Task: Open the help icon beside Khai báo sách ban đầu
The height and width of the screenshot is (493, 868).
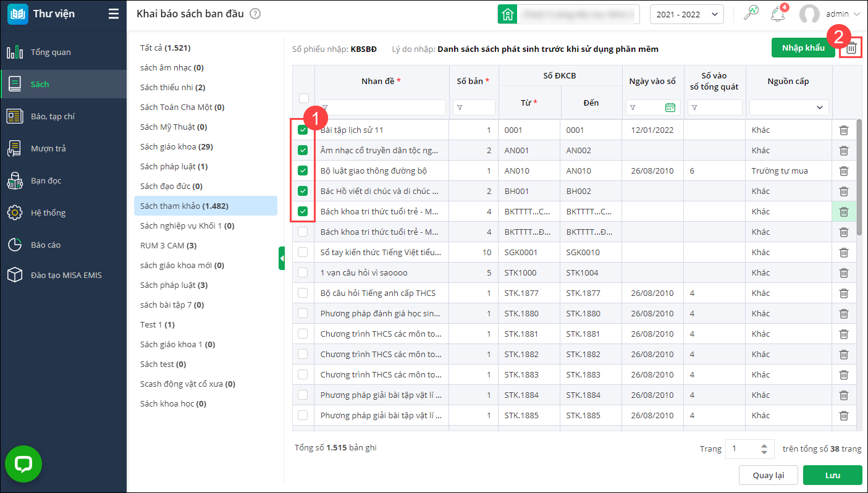Action: coord(255,14)
